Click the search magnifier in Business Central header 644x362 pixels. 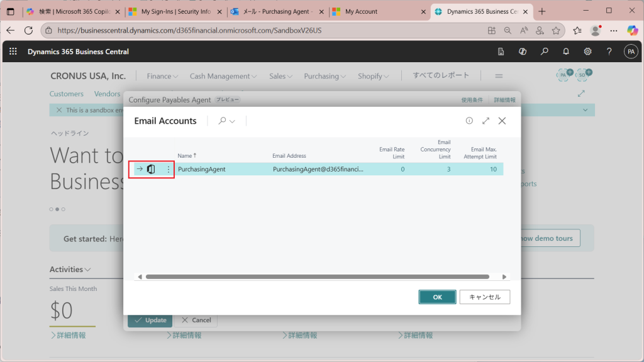pyautogui.click(x=544, y=52)
